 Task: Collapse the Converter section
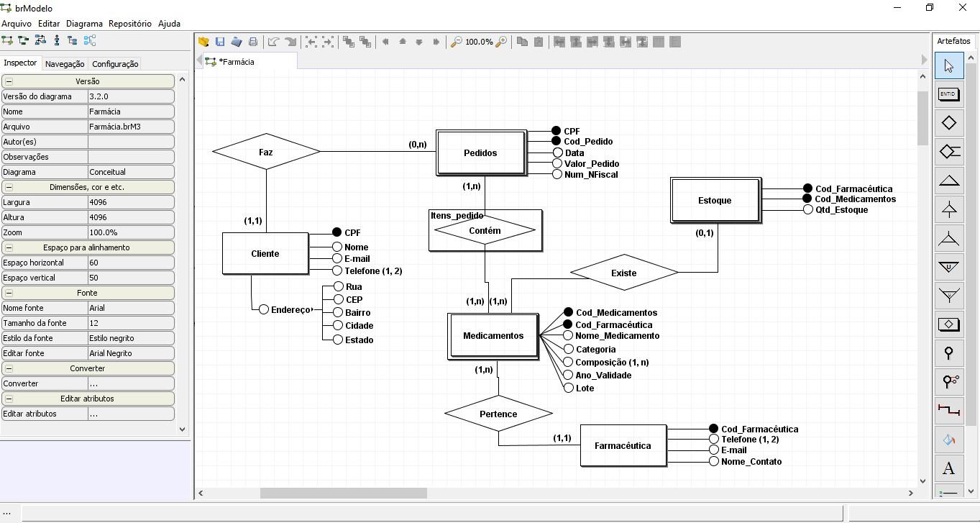coord(9,368)
